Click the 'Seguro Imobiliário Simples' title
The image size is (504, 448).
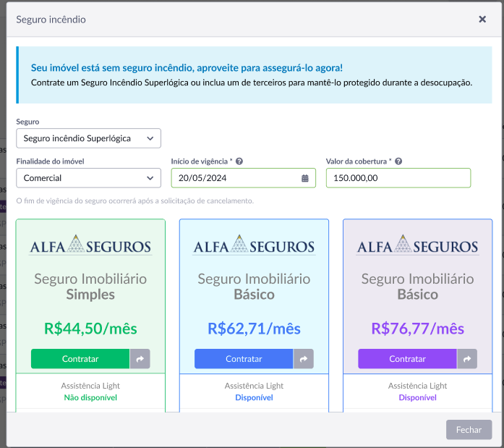(90, 286)
